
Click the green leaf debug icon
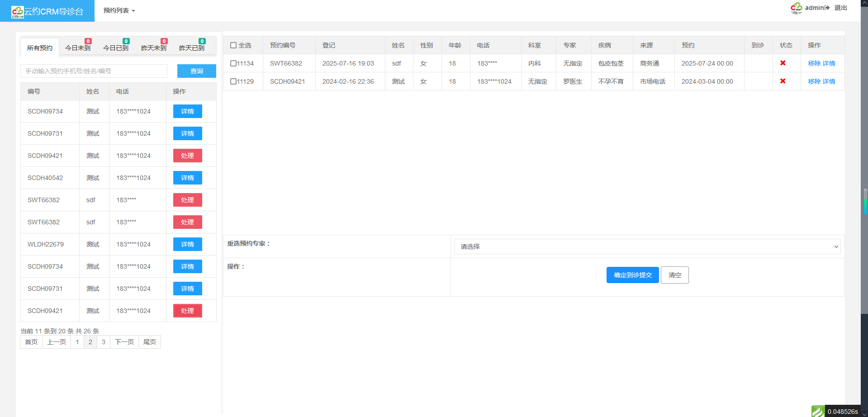pyautogui.click(x=817, y=411)
